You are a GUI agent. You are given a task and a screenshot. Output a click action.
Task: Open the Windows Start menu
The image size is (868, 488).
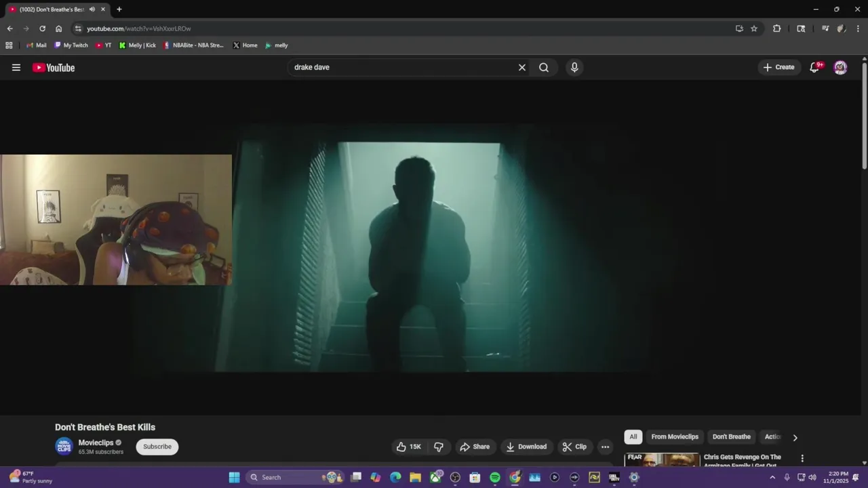pyautogui.click(x=234, y=477)
